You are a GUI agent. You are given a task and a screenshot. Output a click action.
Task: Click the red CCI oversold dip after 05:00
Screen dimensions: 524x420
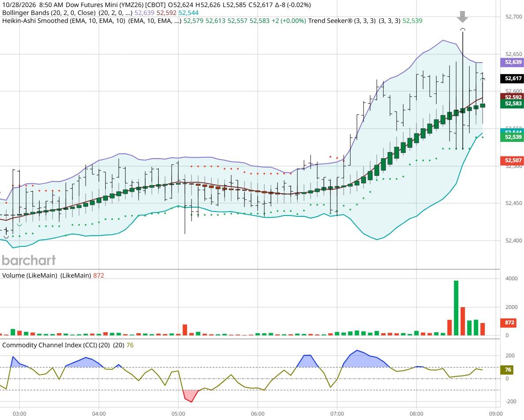click(x=191, y=396)
